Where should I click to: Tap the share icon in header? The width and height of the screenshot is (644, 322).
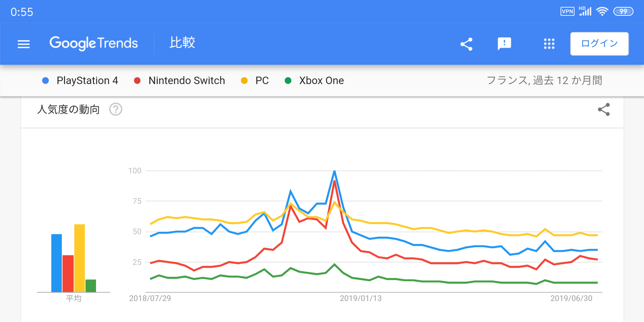tap(466, 44)
